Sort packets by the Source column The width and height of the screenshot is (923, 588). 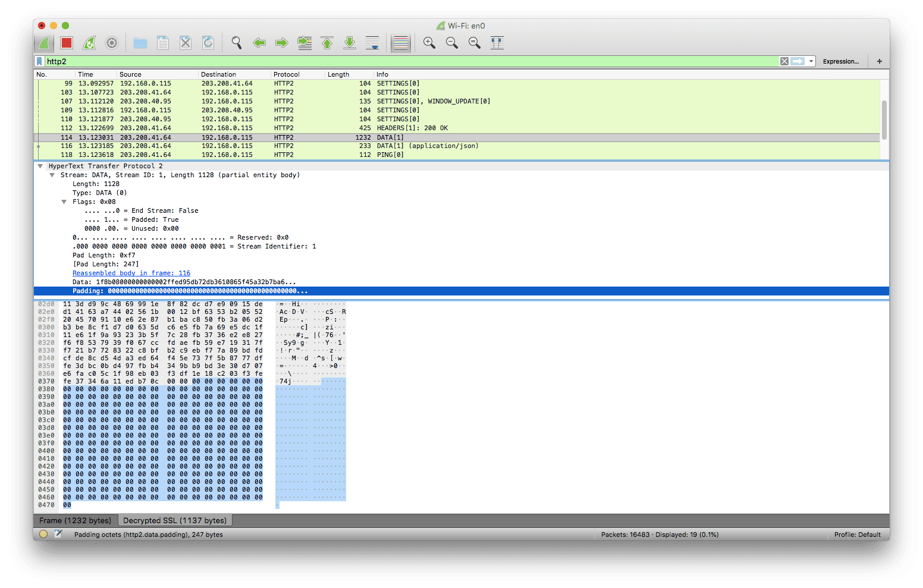pos(158,74)
